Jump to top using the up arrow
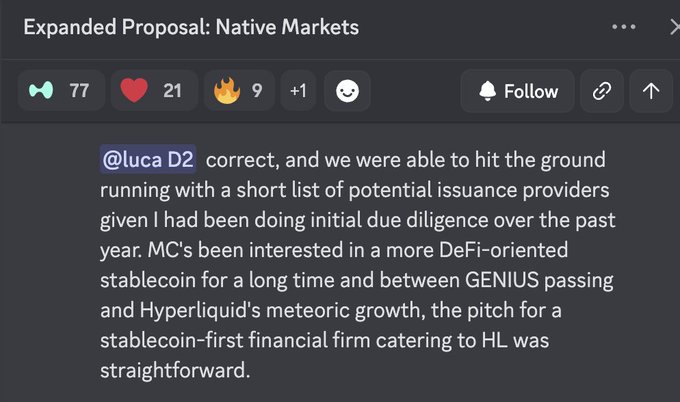680x402 pixels. click(x=651, y=91)
